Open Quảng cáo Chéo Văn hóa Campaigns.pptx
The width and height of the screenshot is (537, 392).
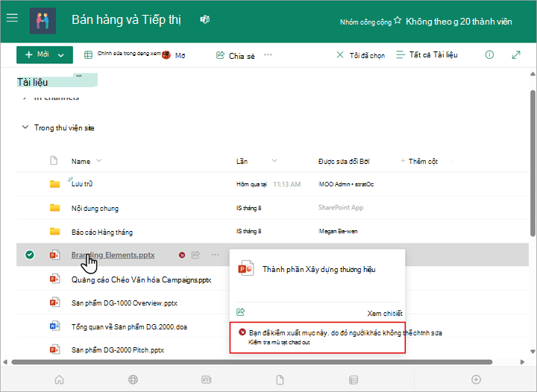coord(141,279)
